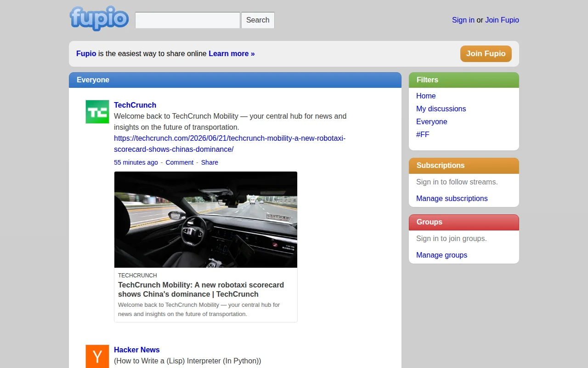Viewport: 588px width, 368px height.
Task: Open Manage groups link
Action: click(442, 255)
